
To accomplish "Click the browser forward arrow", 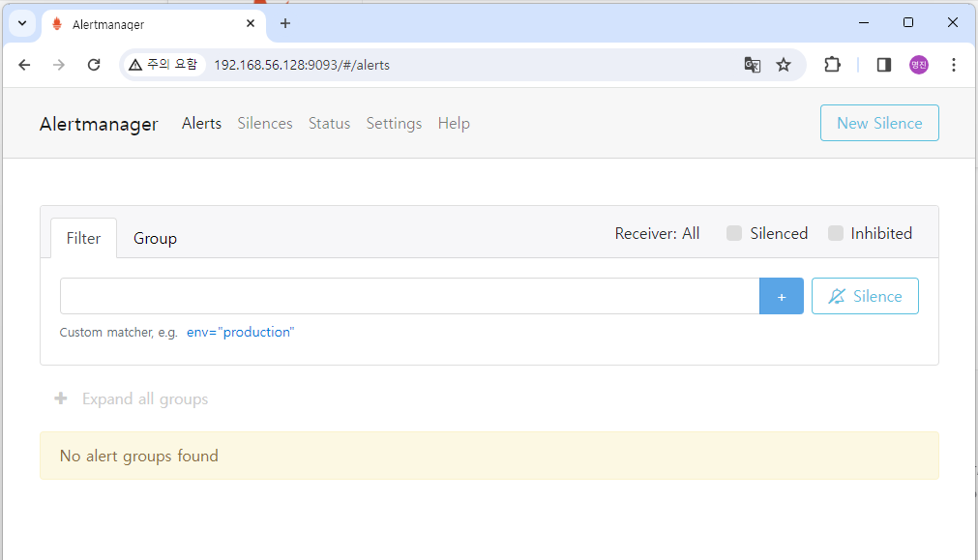I will (59, 65).
